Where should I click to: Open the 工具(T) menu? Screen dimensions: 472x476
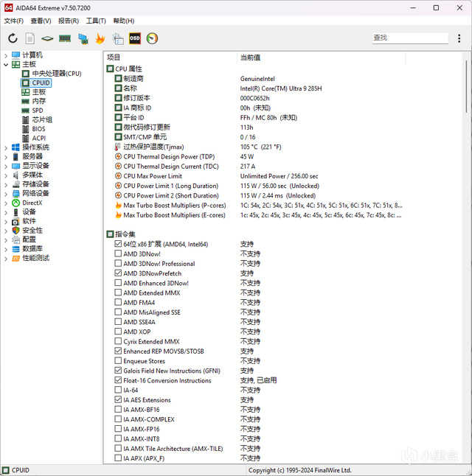tap(96, 21)
